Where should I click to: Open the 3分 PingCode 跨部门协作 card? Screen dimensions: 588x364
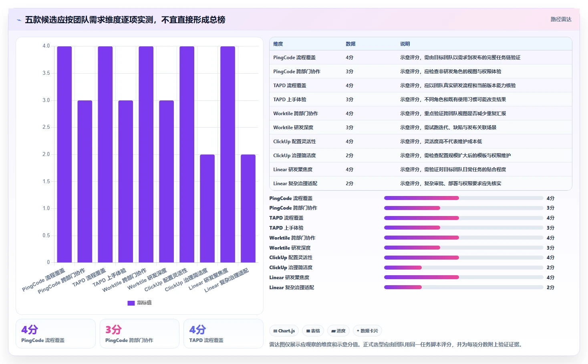click(x=139, y=334)
